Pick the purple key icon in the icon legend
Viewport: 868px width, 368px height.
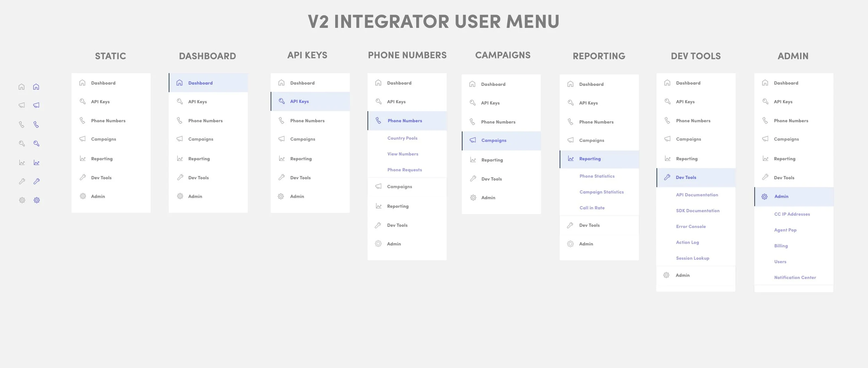click(36, 143)
